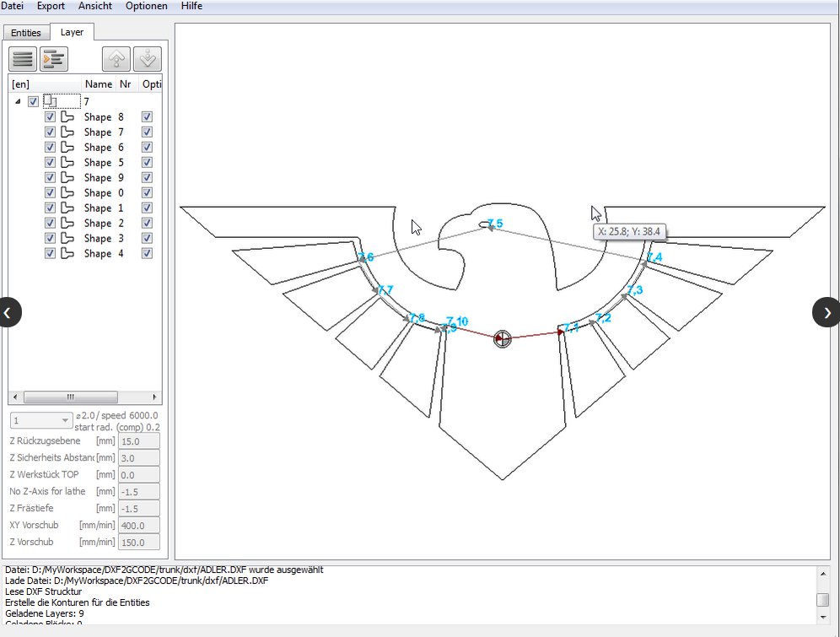
Task: Edit the XY Vorschub feed rate field
Action: coord(138,525)
